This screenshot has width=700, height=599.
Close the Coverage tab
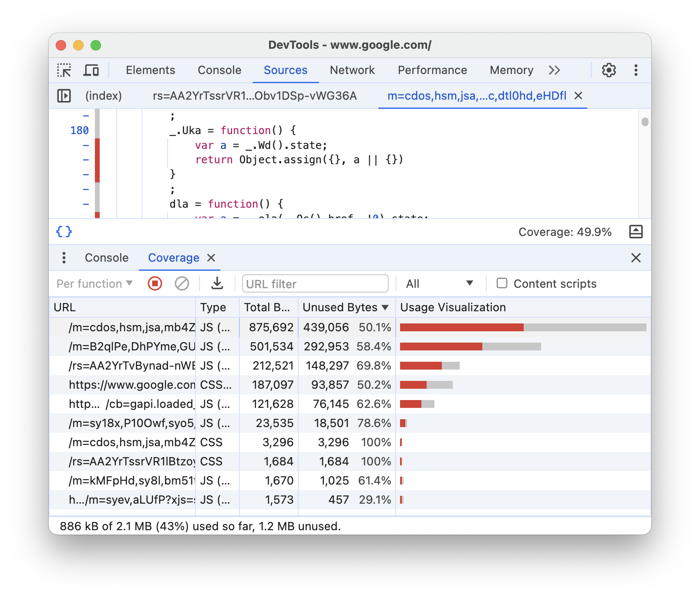(x=211, y=258)
